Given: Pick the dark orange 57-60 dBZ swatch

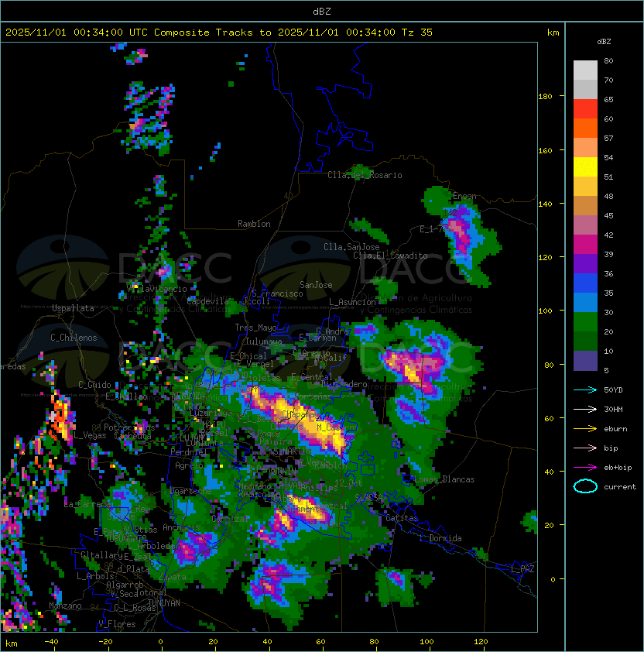Looking at the screenshot, I should 585,129.
